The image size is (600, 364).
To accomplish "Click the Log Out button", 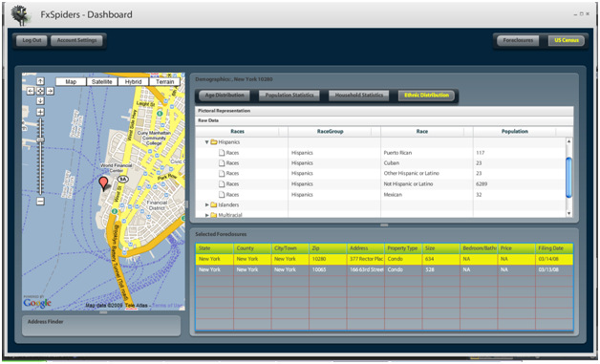I will [x=32, y=40].
